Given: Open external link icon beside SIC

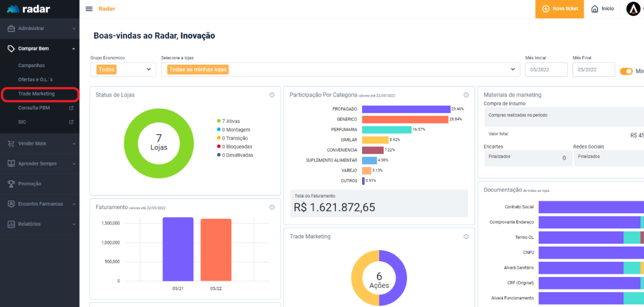Looking at the screenshot, I should (71, 122).
